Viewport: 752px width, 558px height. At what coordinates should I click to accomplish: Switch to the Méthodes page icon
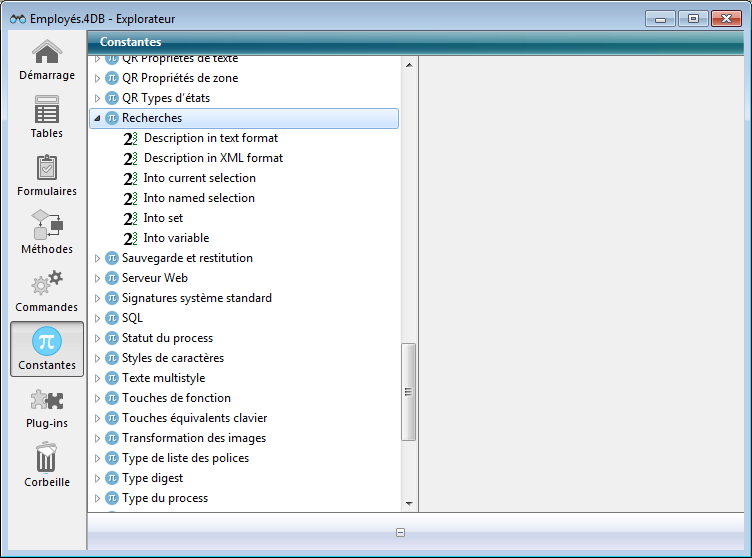(47, 226)
